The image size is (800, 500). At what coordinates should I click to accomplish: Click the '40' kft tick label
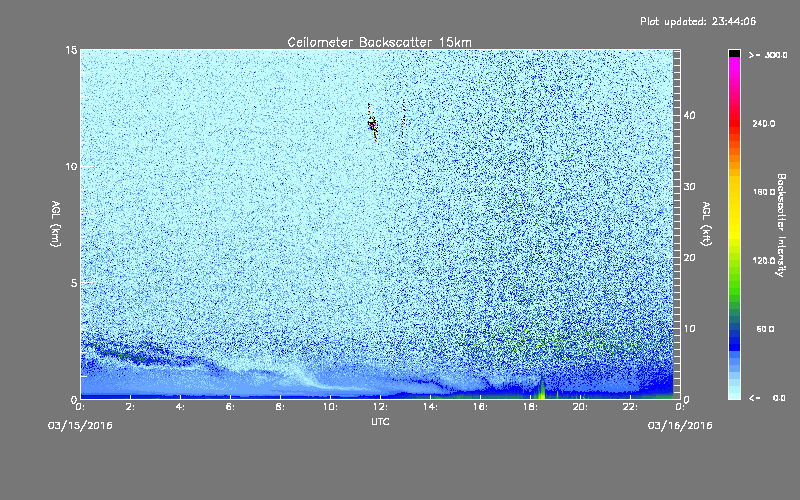pos(689,115)
